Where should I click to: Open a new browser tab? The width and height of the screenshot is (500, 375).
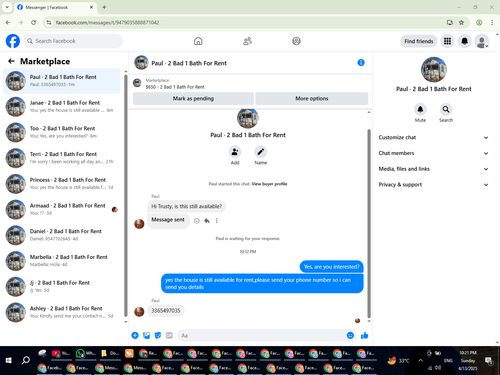(104, 7)
